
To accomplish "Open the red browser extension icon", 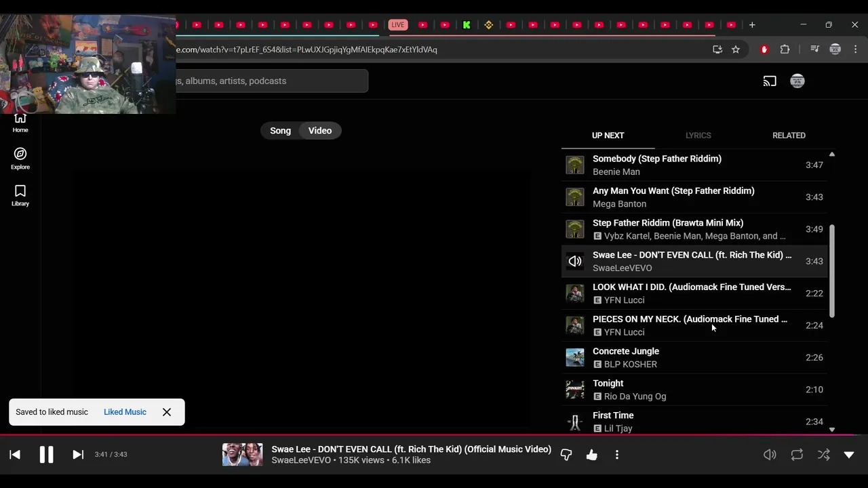I will pos(764,49).
